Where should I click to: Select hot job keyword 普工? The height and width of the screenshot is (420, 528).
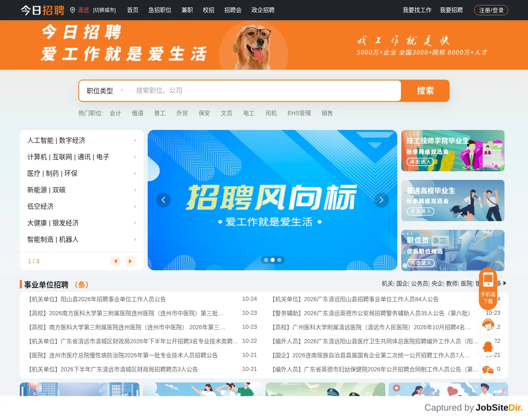(160, 113)
